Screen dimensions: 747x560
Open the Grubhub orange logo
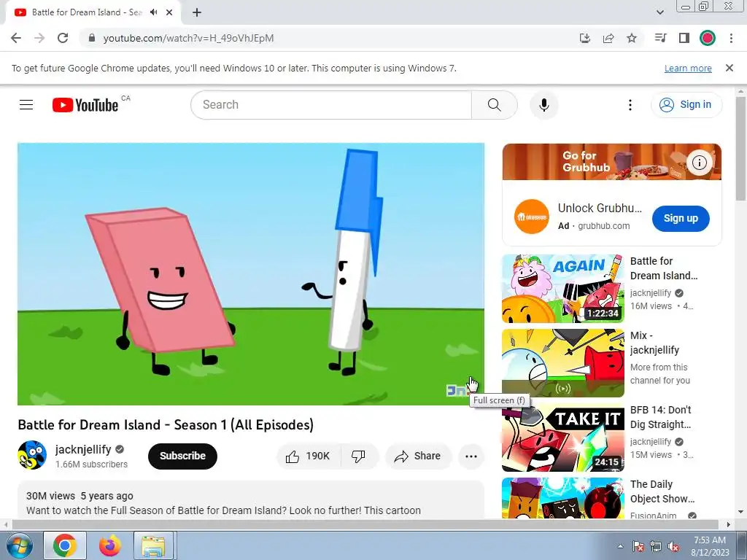tap(532, 217)
